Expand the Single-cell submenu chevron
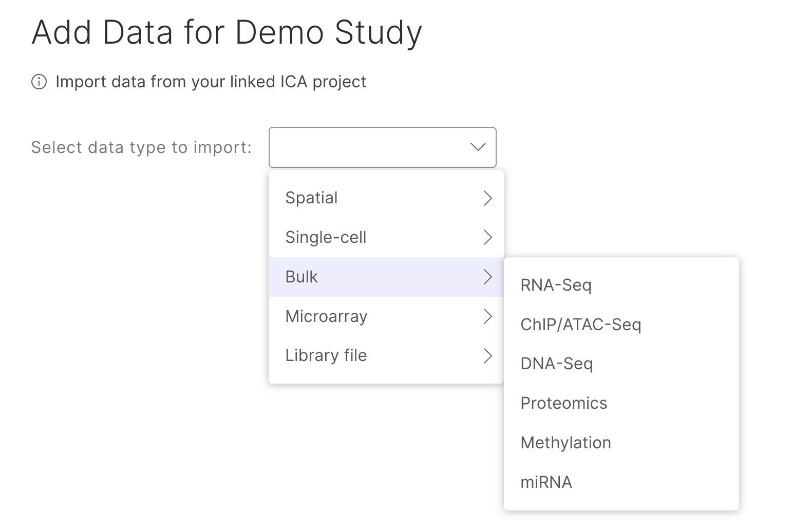792x532 pixels. pyautogui.click(x=487, y=238)
